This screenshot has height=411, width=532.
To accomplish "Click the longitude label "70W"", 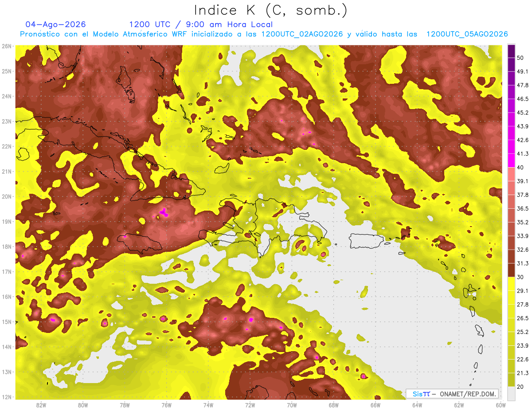I will click(x=292, y=405).
